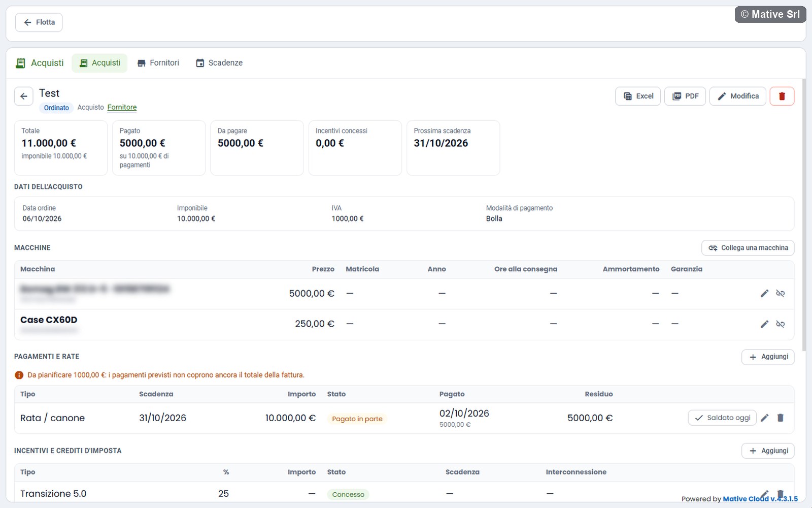This screenshot has height=508, width=812.
Task: Click Modifica to edit the purchase
Action: (x=737, y=96)
